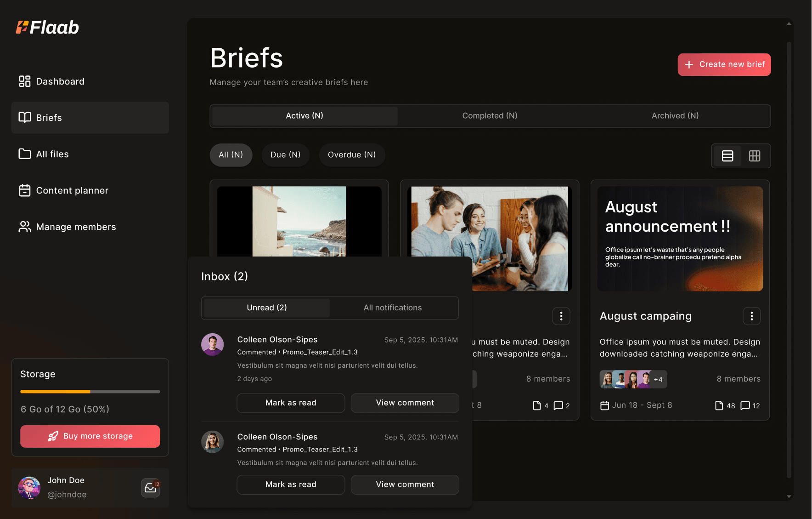The height and width of the screenshot is (519, 812).
Task: Click the vertical scrollbar track
Action: 789,260
